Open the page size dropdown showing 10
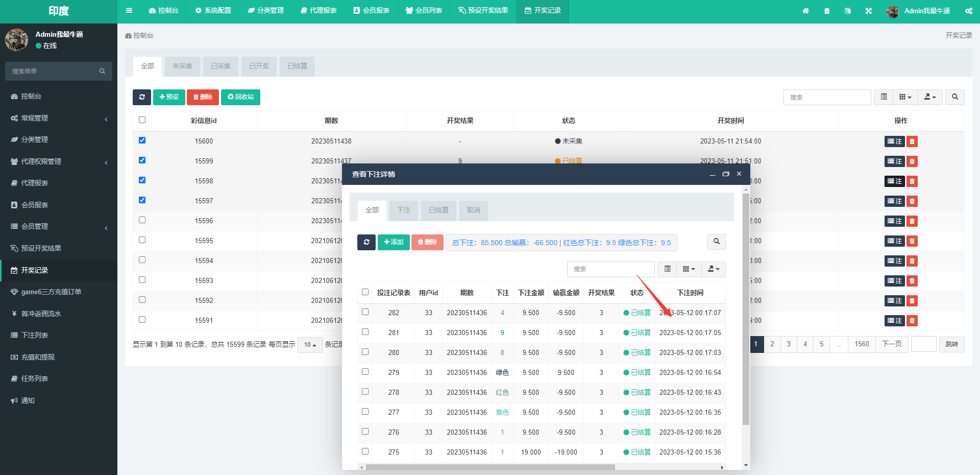 [310, 345]
